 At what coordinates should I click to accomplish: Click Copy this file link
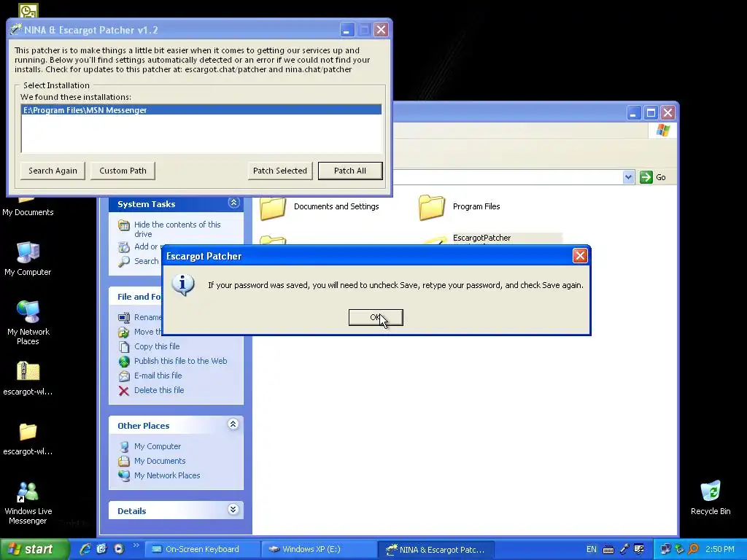coord(157,346)
